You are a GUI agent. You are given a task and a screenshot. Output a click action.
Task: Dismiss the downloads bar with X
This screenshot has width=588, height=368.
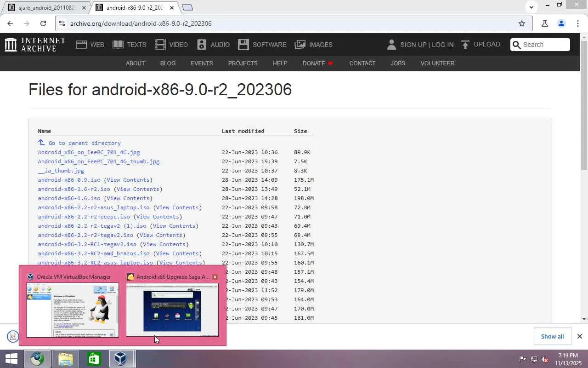580,336
